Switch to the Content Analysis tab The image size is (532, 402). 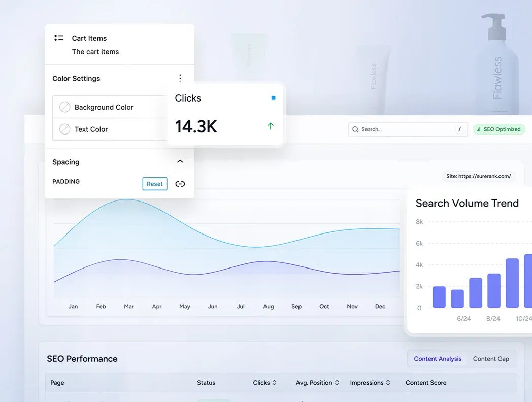(438, 359)
